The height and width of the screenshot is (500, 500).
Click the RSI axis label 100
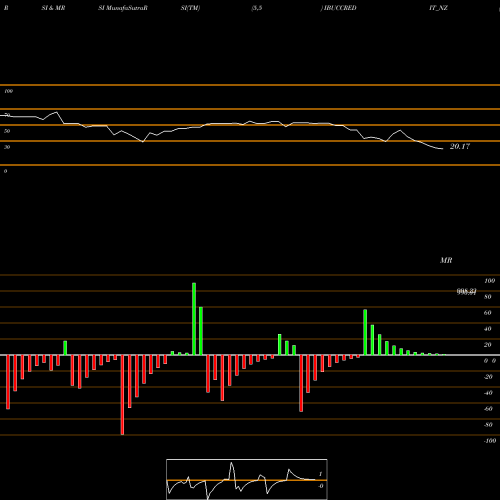tap(8, 91)
